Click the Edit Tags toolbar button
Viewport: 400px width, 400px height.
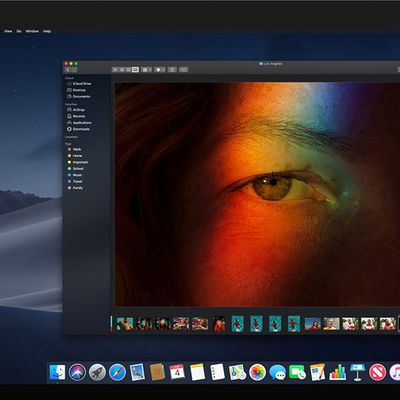pyautogui.click(x=183, y=70)
